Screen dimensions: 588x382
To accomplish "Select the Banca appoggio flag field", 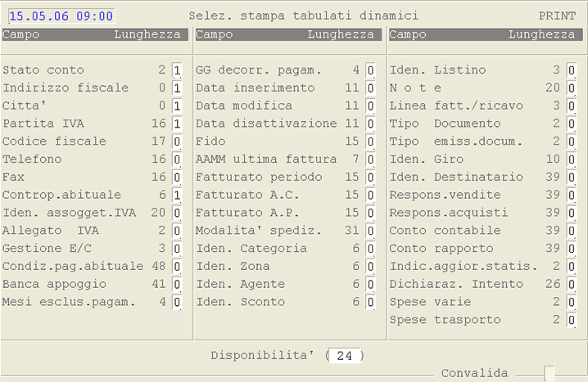I will coord(177,285).
